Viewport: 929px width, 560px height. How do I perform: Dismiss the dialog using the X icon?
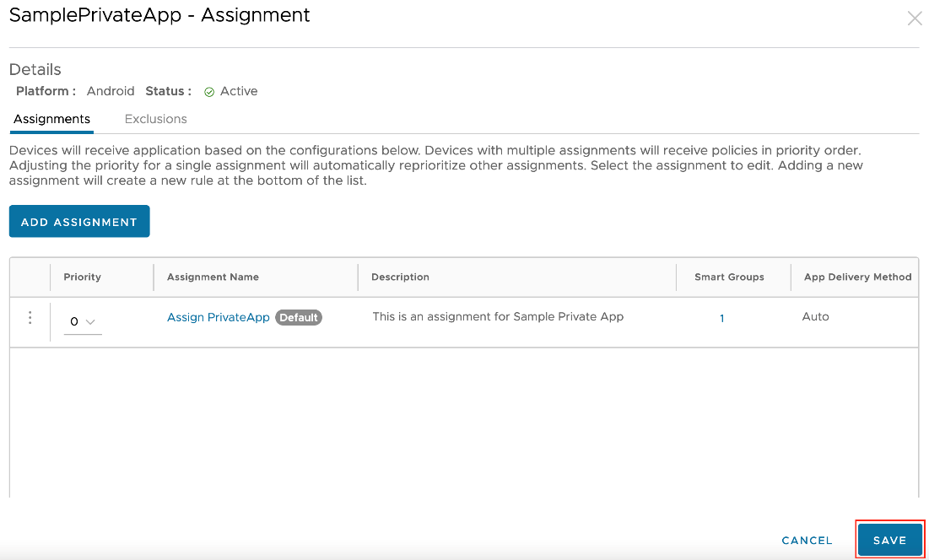(915, 18)
